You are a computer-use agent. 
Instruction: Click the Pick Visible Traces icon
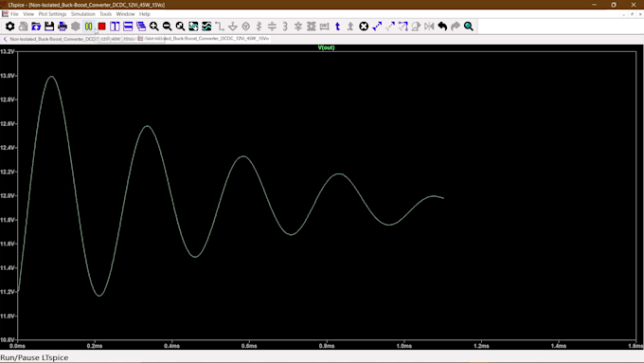tap(206, 27)
